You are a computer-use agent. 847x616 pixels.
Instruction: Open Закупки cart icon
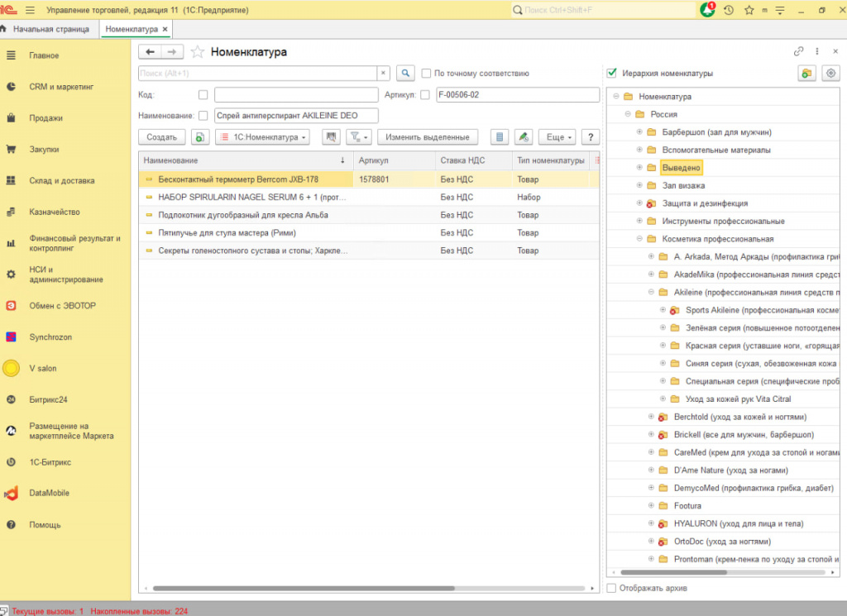pos(11,150)
